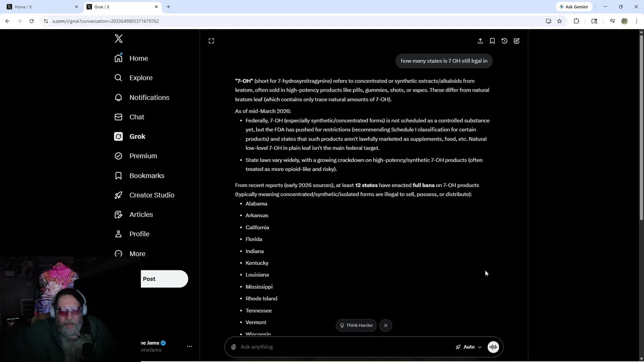Click the Explore magnifier icon
The image size is (644, 362).
point(118,78)
